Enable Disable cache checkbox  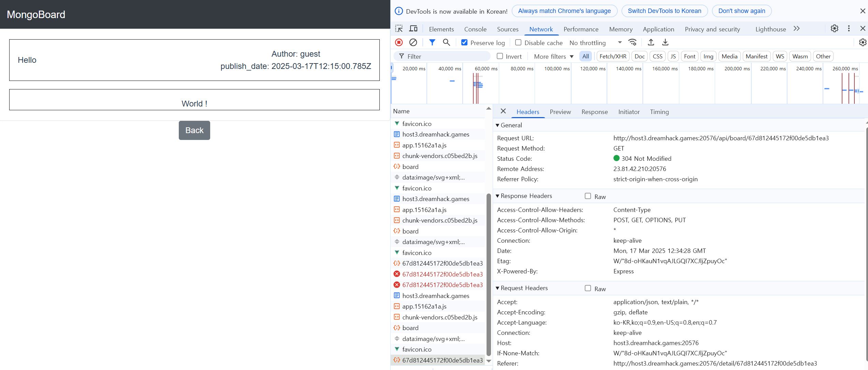(518, 42)
